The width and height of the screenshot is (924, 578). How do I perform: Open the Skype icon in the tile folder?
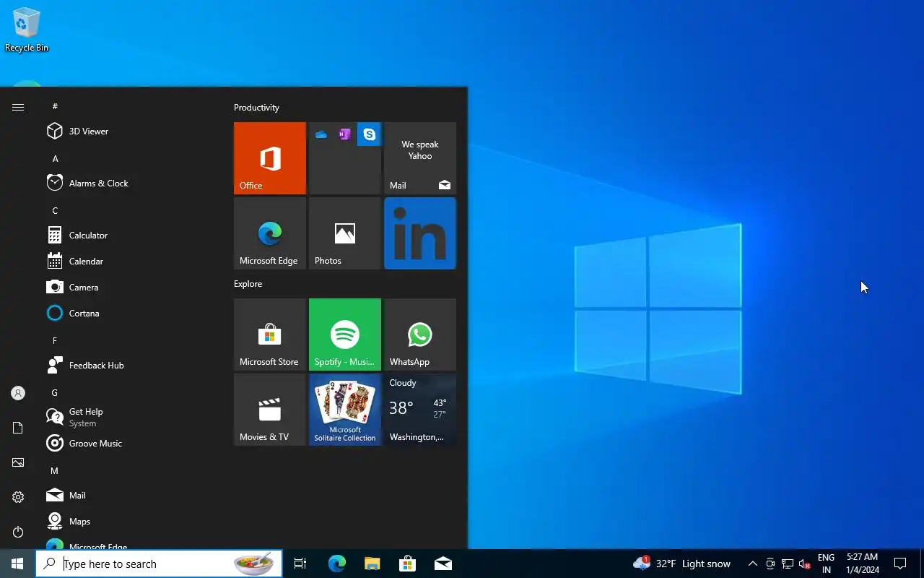[x=369, y=134]
